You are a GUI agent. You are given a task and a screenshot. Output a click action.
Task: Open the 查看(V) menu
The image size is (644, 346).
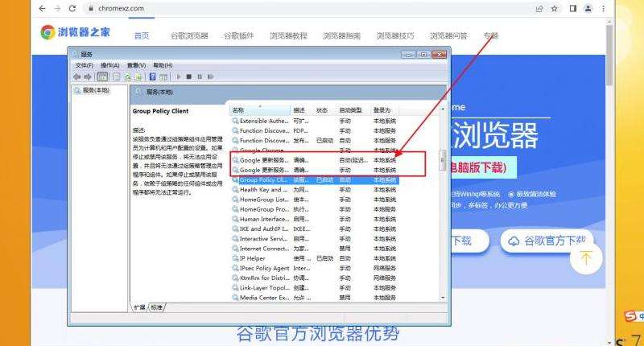[136, 65]
